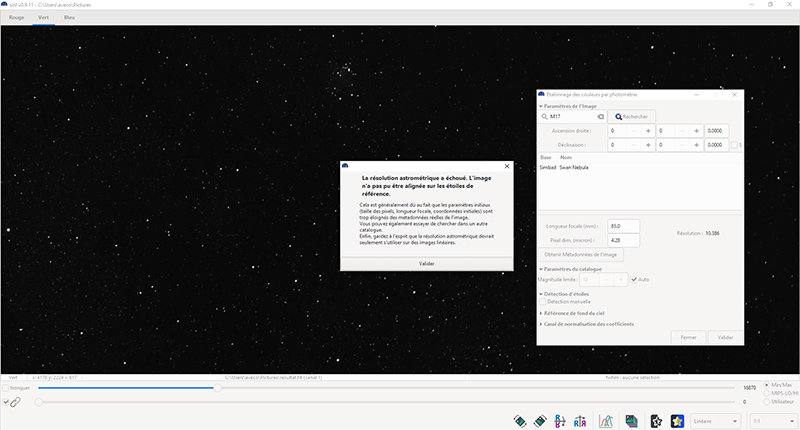Expand Canal de normalisation des coefficients section
Image resolution: width=800 pixels, height=430 pixels.
pos(541,324)
